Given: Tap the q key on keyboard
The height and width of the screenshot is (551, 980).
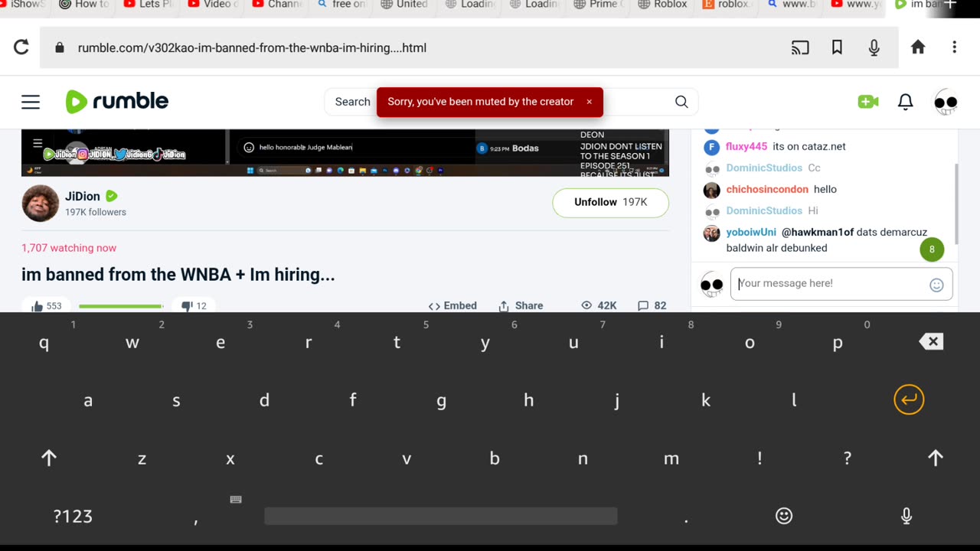Looking at the screenshot, I should click(x=44, y=342).
